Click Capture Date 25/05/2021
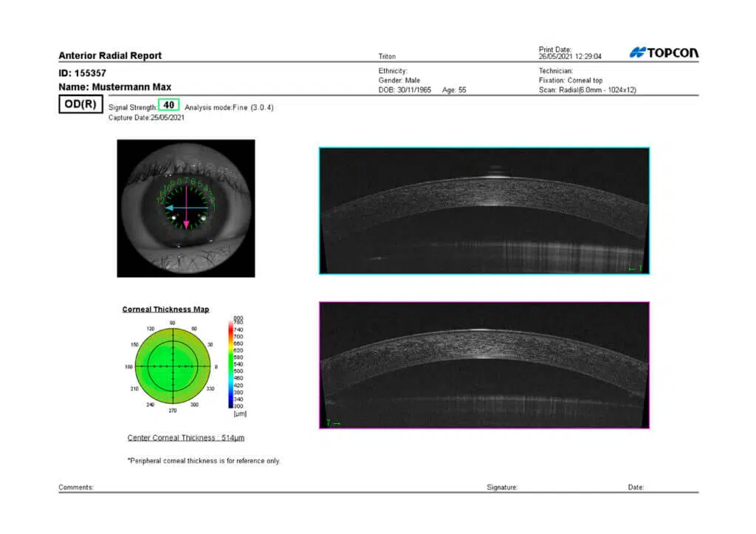Screen dimensions: 756x534 pos(146,117)
